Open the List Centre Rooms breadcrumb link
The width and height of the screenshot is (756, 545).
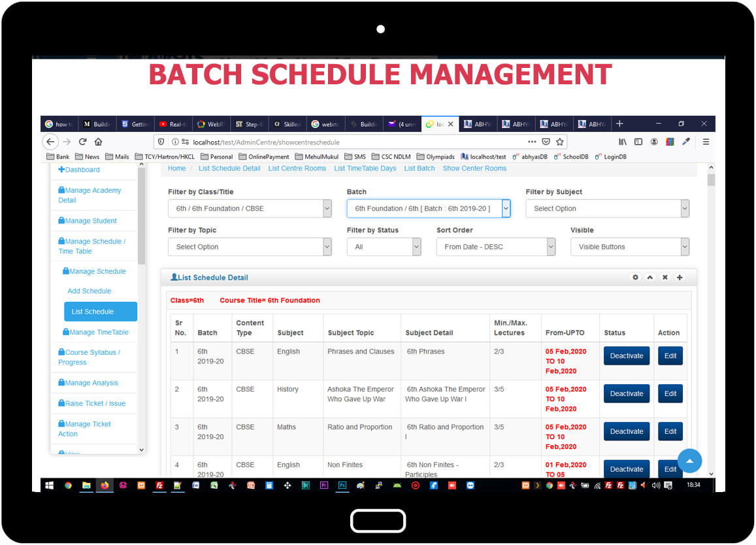point(297,168)
